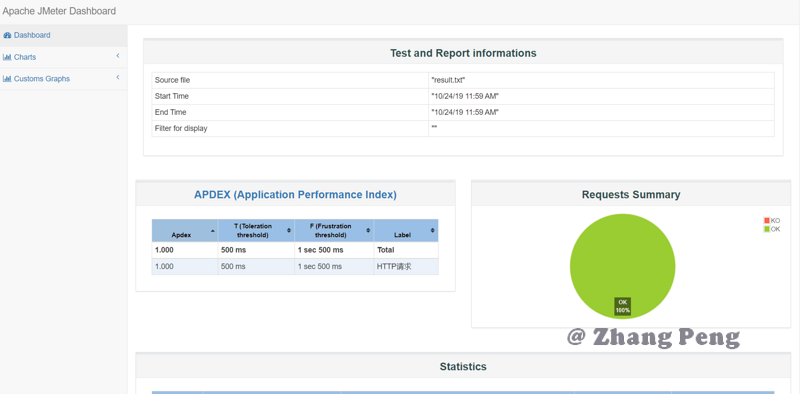800x394 pixels.
Task: Click the Dashboard gauge icon in sidebar
Action: point(7,36)
